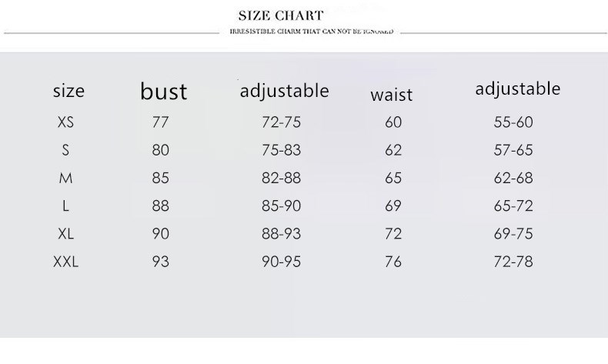Image resolution: width=608 pixels, height=364 pixels.
Task: Click the 'size' column header
Action: tap(68, 91)
